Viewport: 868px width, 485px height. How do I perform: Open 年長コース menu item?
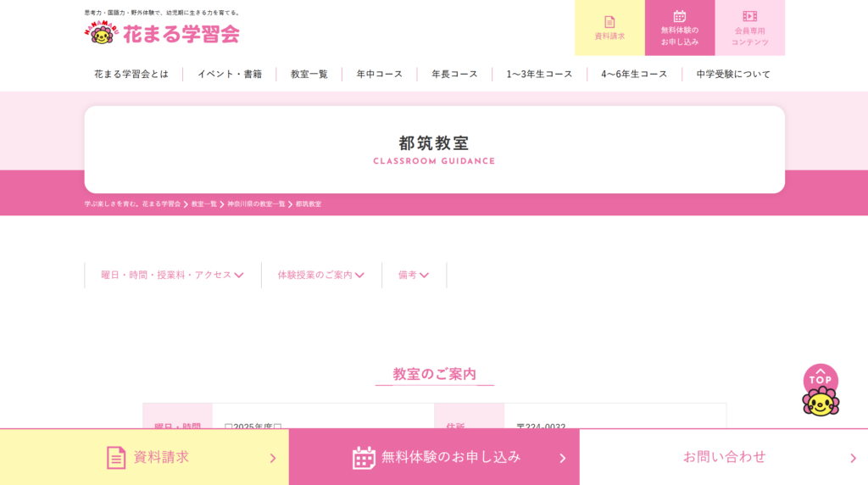(454, 74)
